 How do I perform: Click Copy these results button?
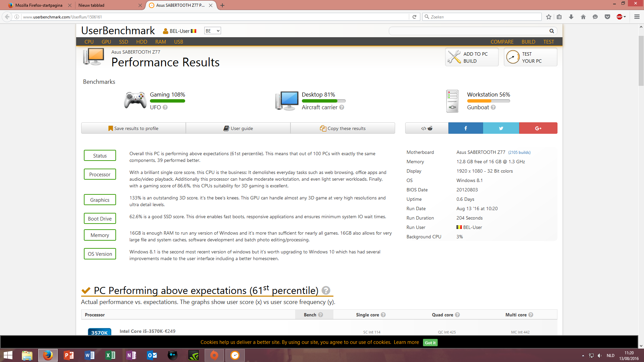click(x=343, y=128)
